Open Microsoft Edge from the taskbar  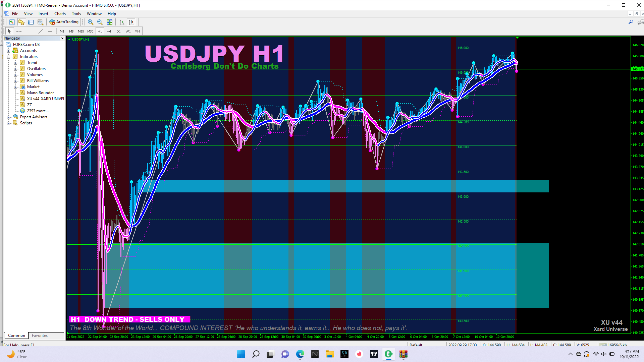coord(300,354)
